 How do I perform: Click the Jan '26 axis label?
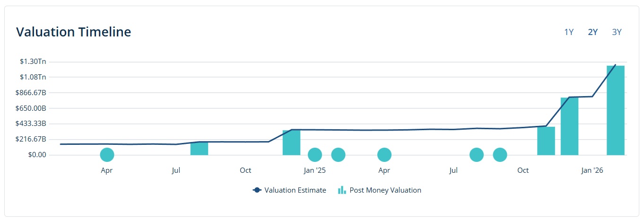pos(592,170)
